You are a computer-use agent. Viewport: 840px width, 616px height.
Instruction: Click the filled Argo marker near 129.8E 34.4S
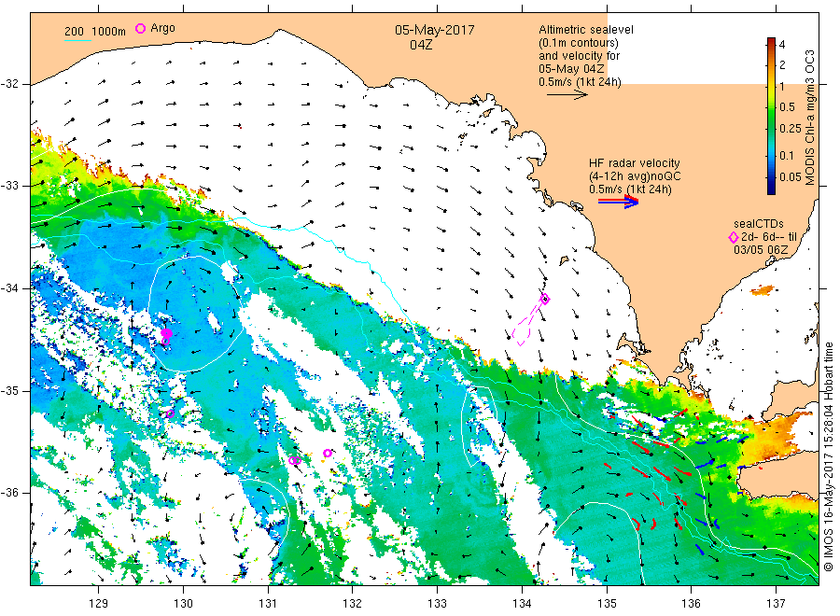tap(167, 333)
